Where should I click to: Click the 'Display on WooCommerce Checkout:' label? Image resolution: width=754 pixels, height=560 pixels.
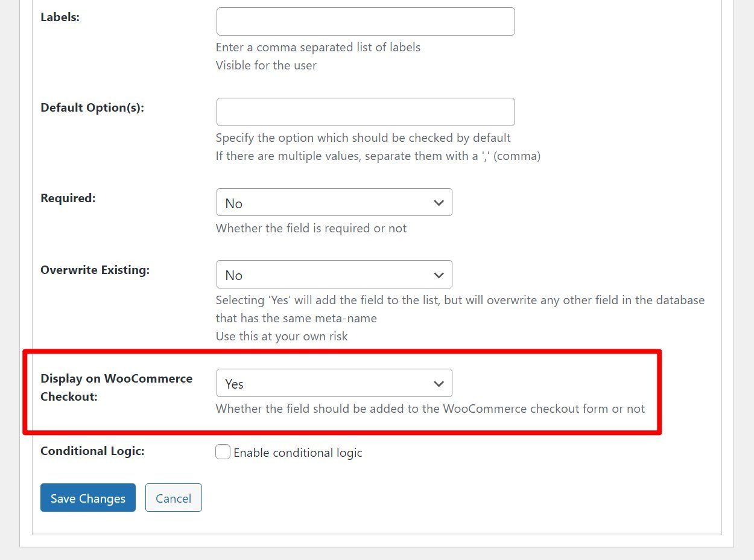[116, 387]
